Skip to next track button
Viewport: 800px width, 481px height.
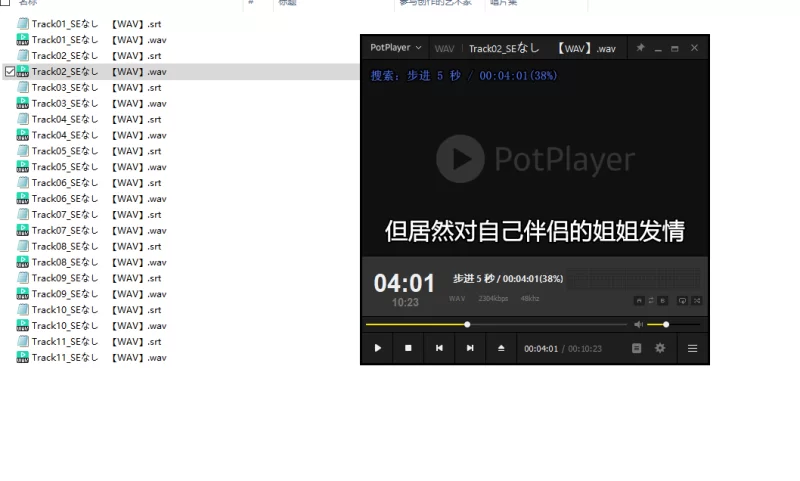click(x=470, y=348)
